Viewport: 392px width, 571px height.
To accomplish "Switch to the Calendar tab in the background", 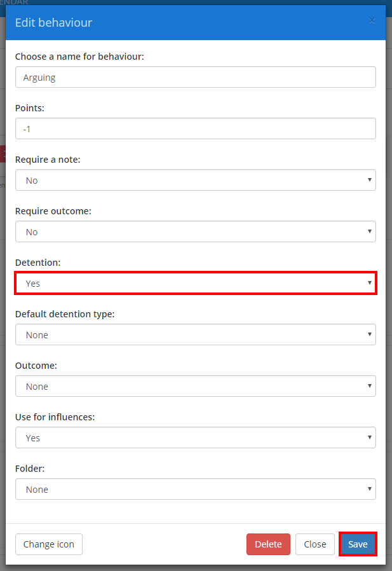I will pyautogui.click(x=11, y=3).
